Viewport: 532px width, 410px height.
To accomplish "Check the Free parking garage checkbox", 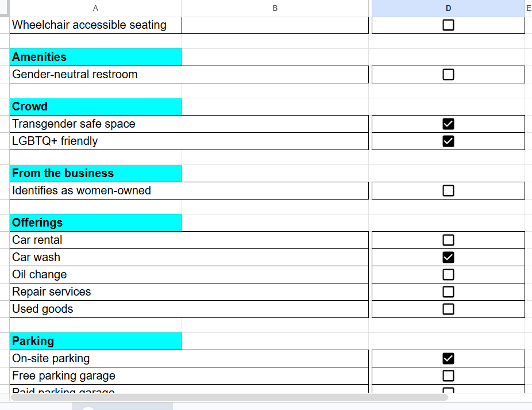I will click(x=448, y=376).
